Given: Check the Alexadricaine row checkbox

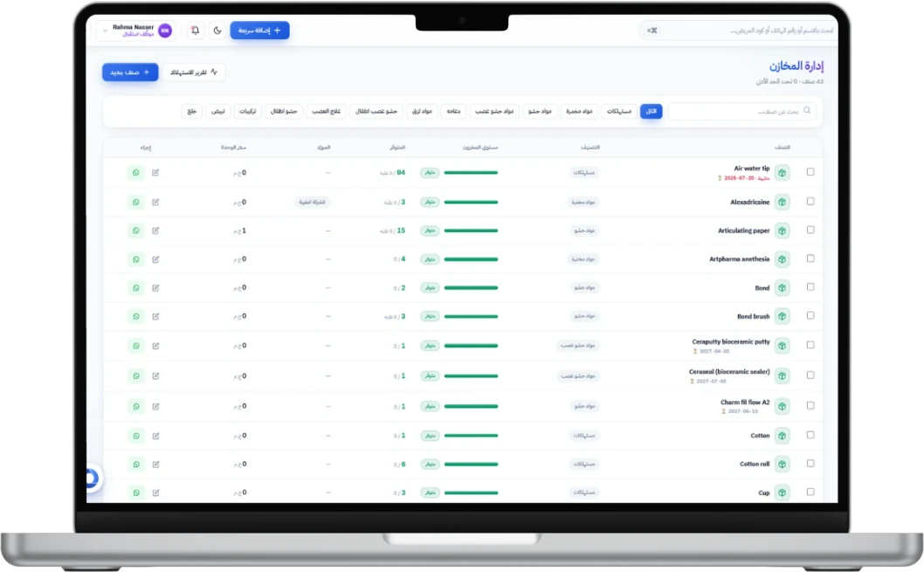Looking at the screenshot, I should click(810, 202).
